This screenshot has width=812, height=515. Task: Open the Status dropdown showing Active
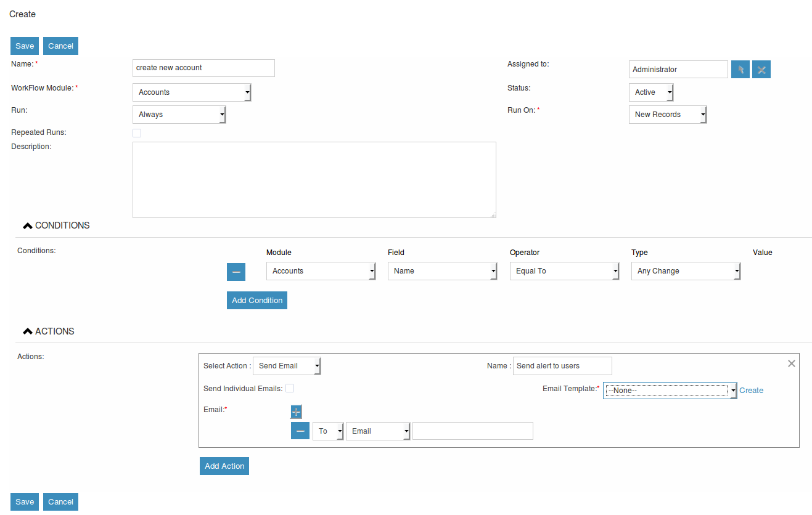pyautogui.click(x=651, y=92)
